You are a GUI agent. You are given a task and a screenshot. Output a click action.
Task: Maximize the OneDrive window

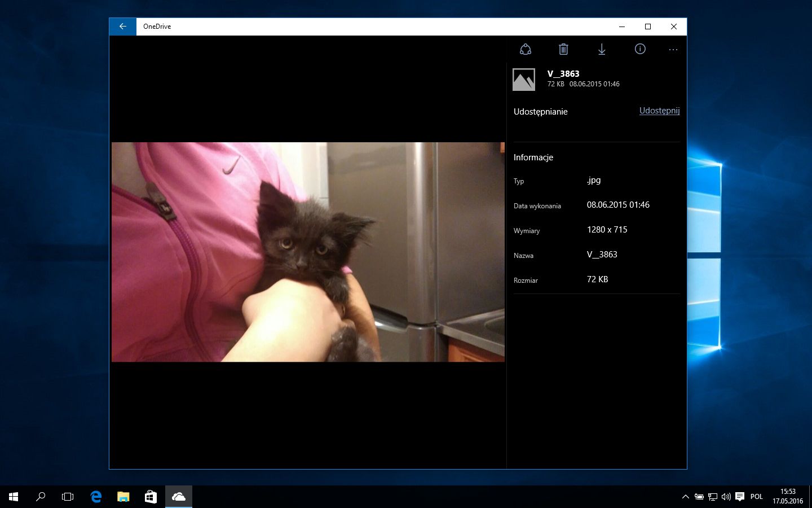[x=648, y=27]
